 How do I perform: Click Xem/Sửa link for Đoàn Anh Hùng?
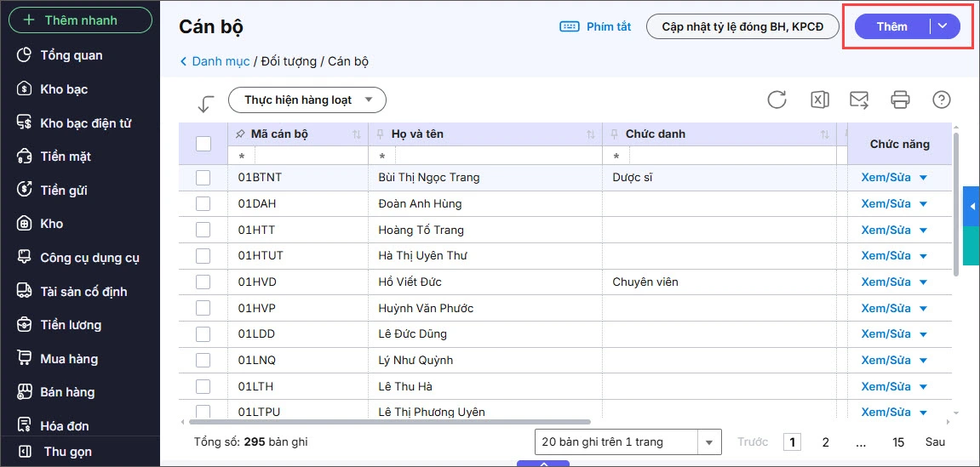pyautogui.click(x=885, y=204)
